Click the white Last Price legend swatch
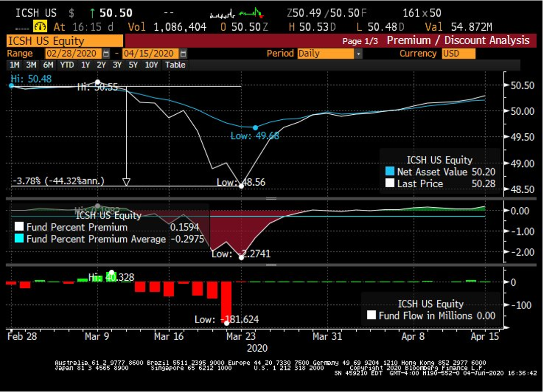Viewport: 543px width, 392px height. point(390,183)
